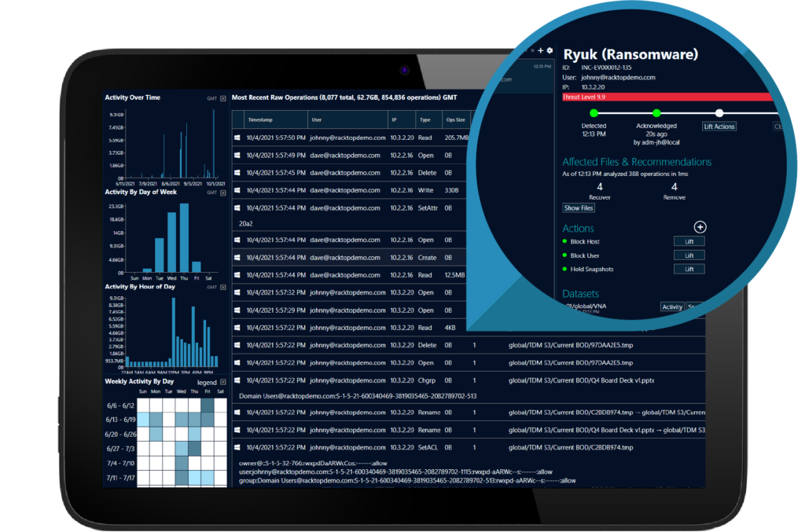Image resolution: width=805 pixels, height=532 pixels.
Task: Click Windows icon on the Write 330B row
Action: [237, 190]
